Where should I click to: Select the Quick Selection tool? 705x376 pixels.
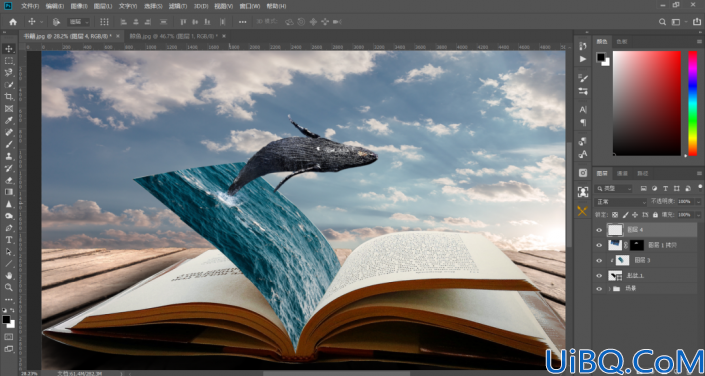pos(9,85)
